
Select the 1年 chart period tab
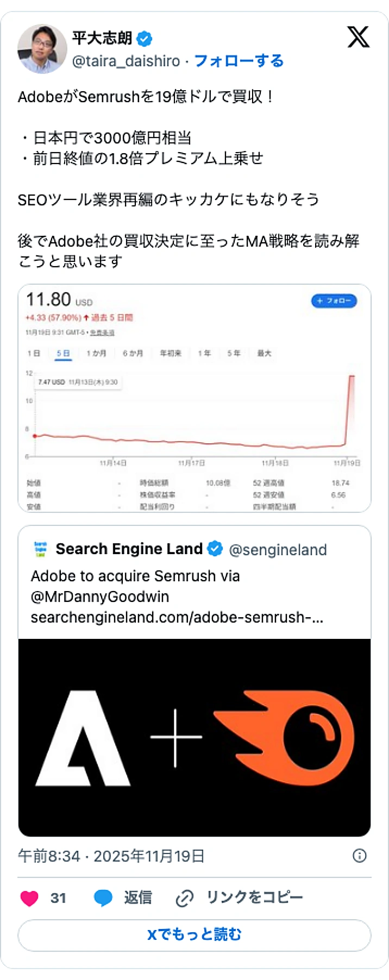(205, 353)
